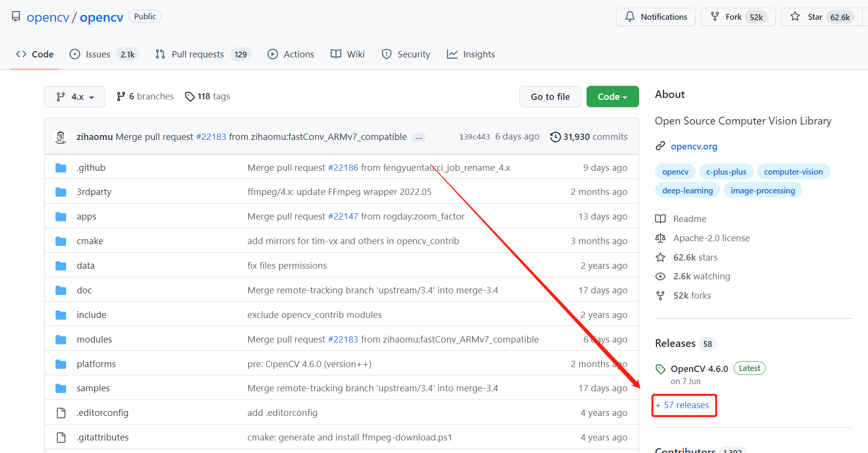Open the Releases heading link
This screenshot has height=453, width=868.
[675, 343]
